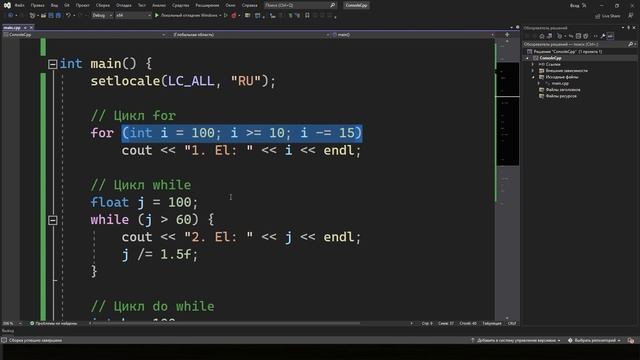Open the main() member navigation dropdown

click(414, 35)
